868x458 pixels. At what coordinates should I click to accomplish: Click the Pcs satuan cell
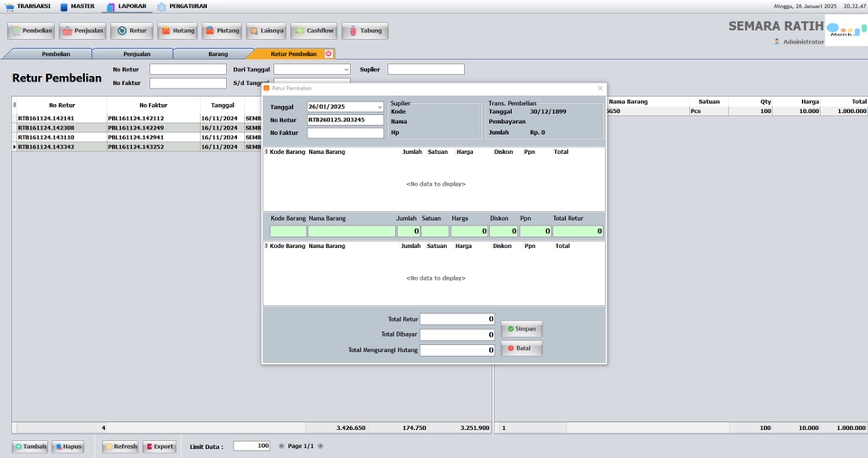[709, 111]
